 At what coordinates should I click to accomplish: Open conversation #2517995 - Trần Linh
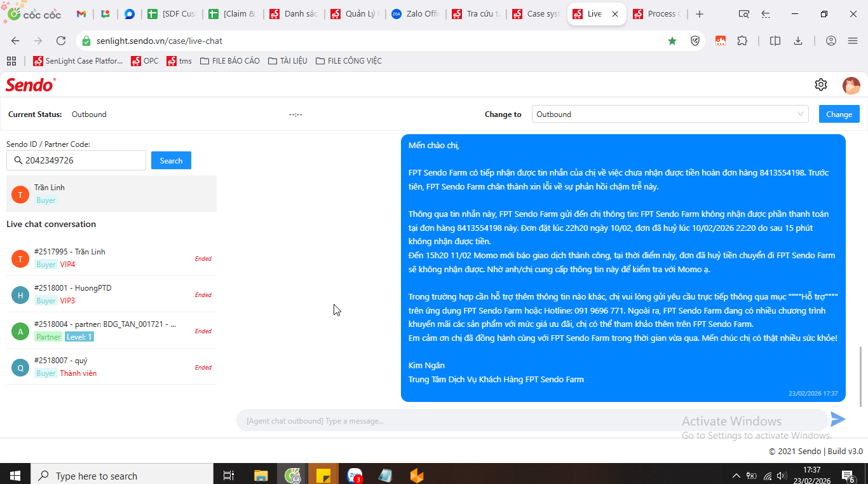(111, 258)
